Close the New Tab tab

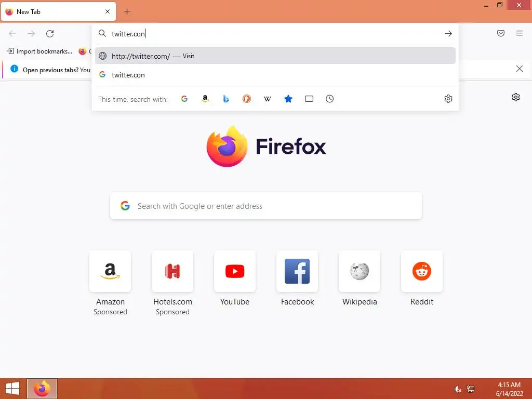click(108, 11)
